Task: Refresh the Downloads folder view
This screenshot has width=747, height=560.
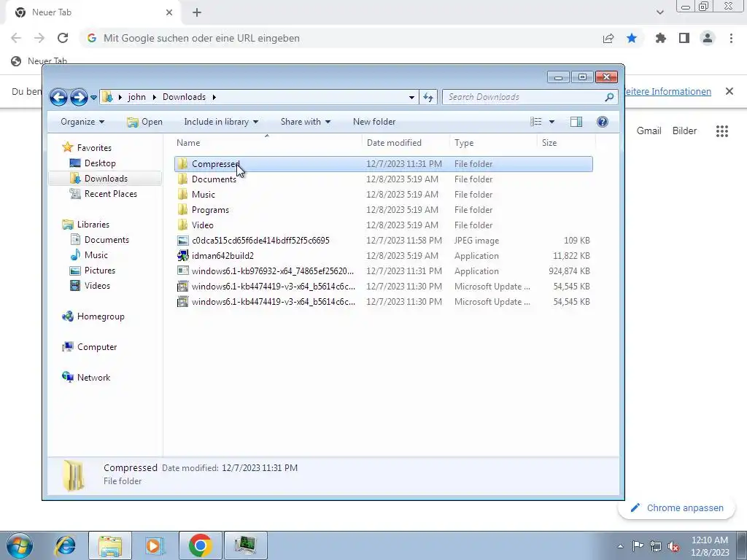Action: click(427, 97)
